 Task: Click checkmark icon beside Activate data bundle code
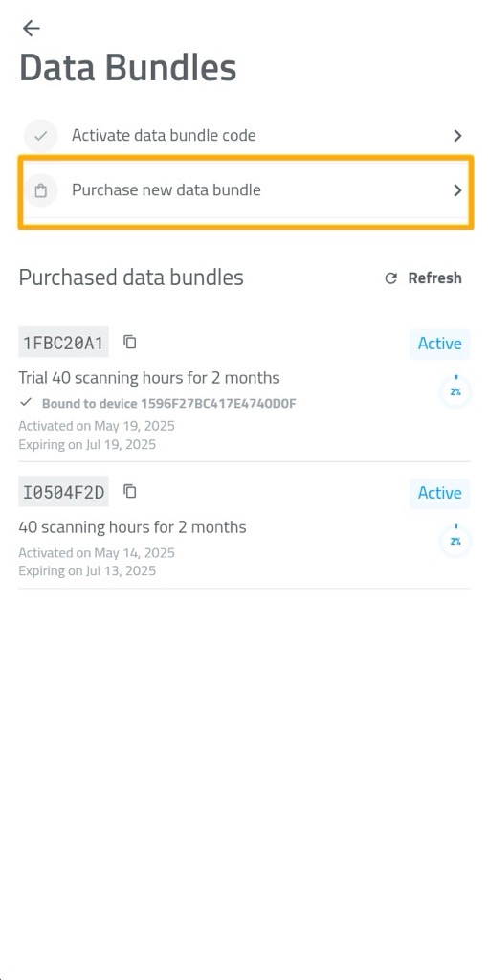click(40, 136)
